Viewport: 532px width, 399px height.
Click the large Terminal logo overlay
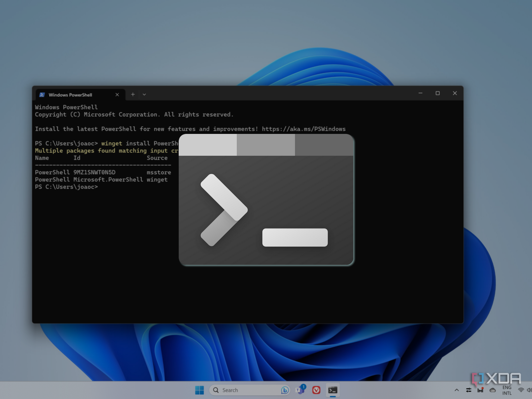pos(266,199)
